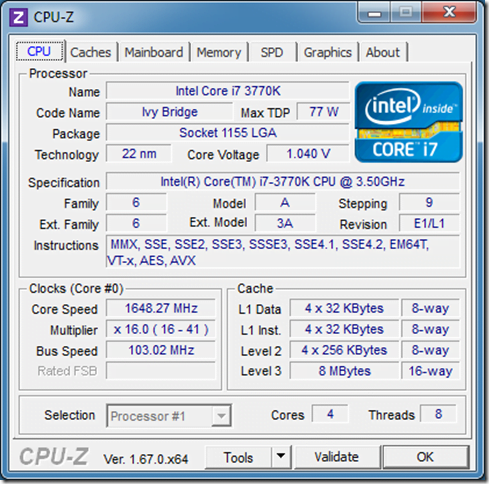This screenshot has width=489, height=484.
Task: Expand the Processor #1 selection dropdown
Action: tap(221, 416)
